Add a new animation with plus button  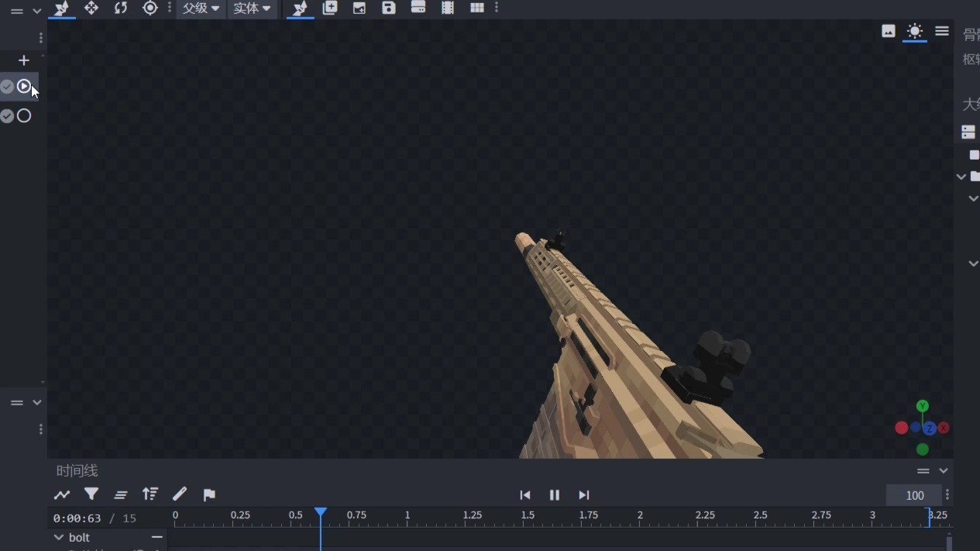click(24, 60)
